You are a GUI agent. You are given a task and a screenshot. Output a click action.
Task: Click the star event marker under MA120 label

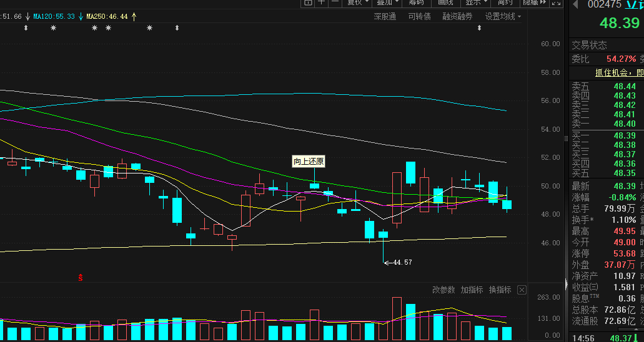(53, 28)
